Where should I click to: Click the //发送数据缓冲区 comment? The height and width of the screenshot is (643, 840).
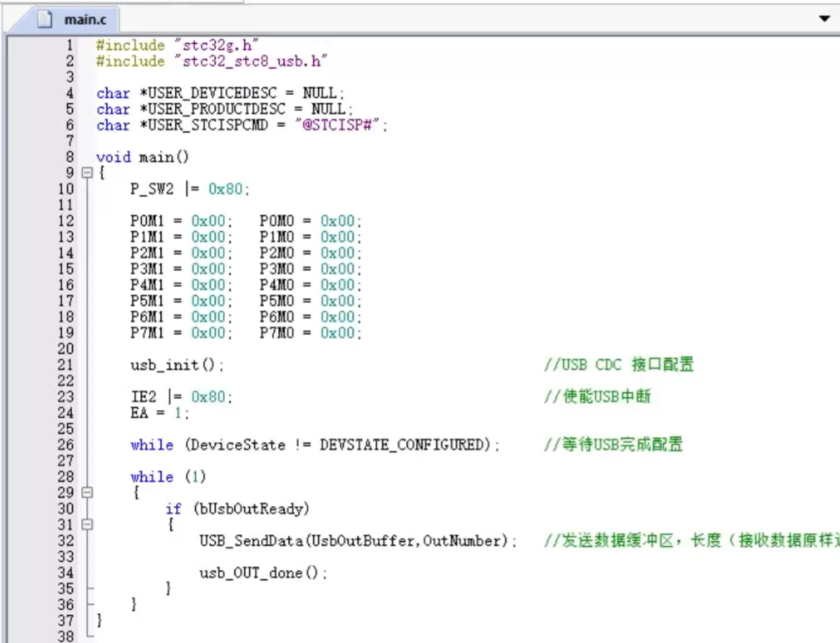point(691,541)
